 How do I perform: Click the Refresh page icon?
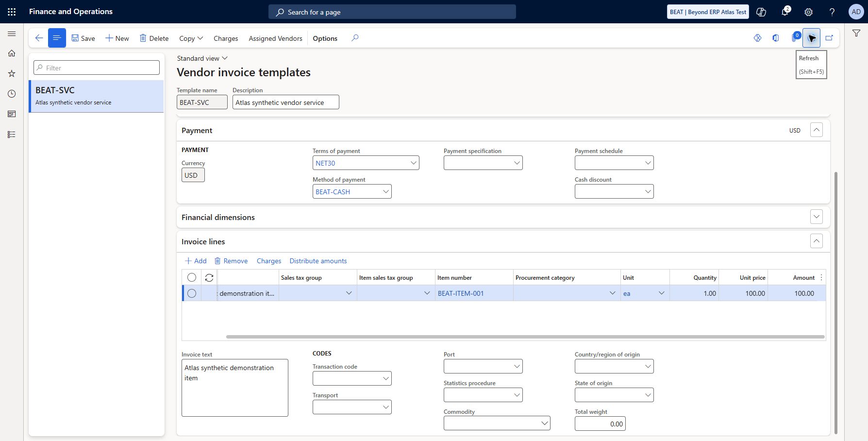coord(811,38)
